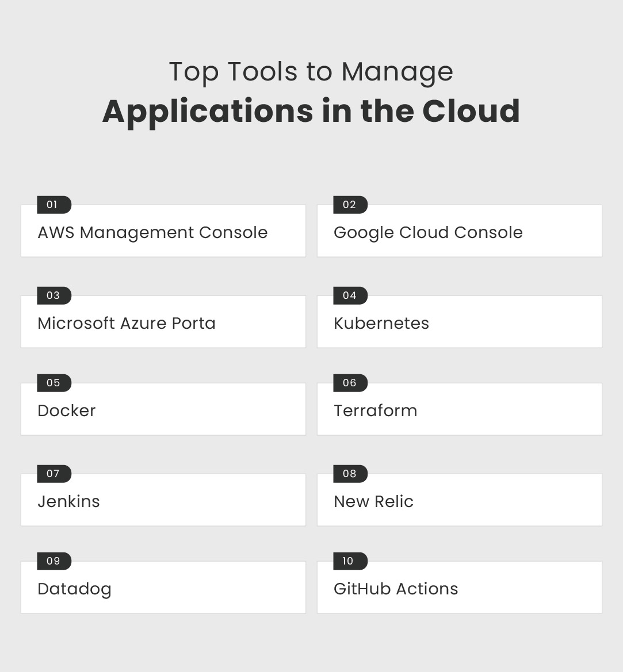Select the 07 number badge

click(53, 474)
